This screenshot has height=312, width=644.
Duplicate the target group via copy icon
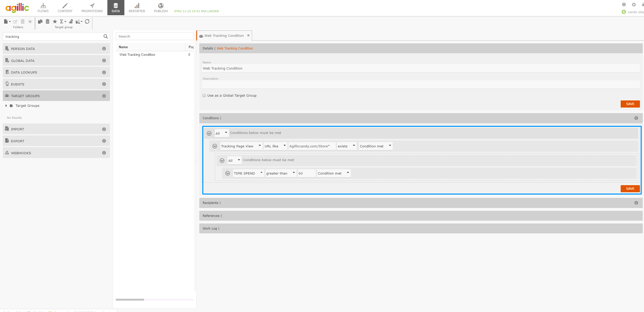pyautogui.click(x=40, y=22)
